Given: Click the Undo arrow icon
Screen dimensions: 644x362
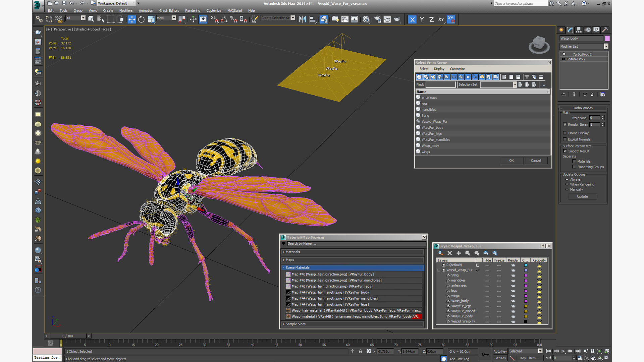Looking at the screenshot, I should click(71, 3).
